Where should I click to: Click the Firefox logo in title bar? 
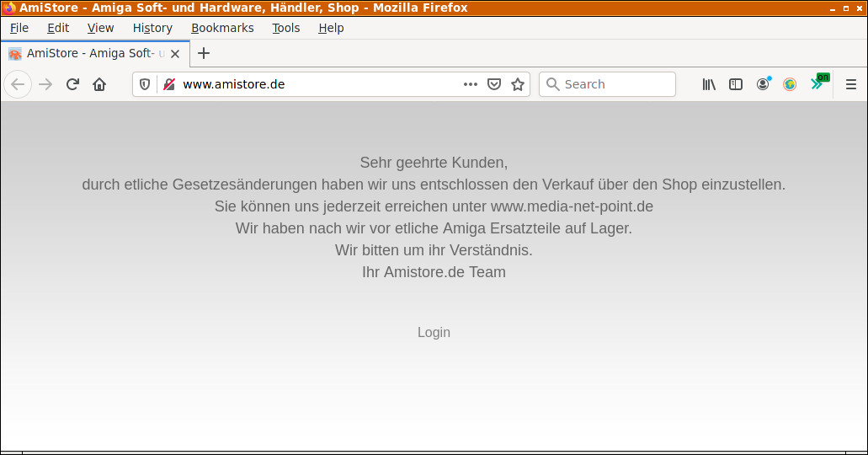(x=9, y=8)
